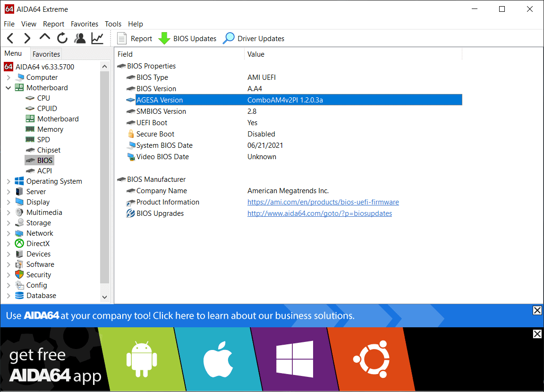Open the user profile icon in the toolbar
544x392 pixels.
point(80,38)
